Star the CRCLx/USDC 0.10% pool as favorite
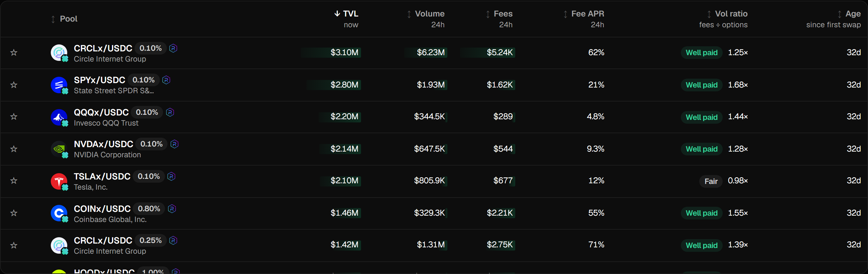868x274 pixels. pyautogui.click(x=14, y=53)
